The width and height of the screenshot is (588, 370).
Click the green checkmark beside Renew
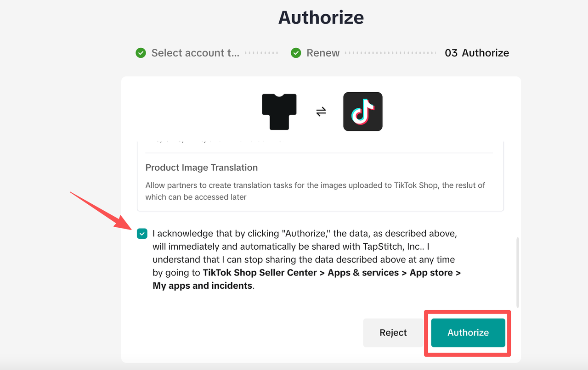296,53
